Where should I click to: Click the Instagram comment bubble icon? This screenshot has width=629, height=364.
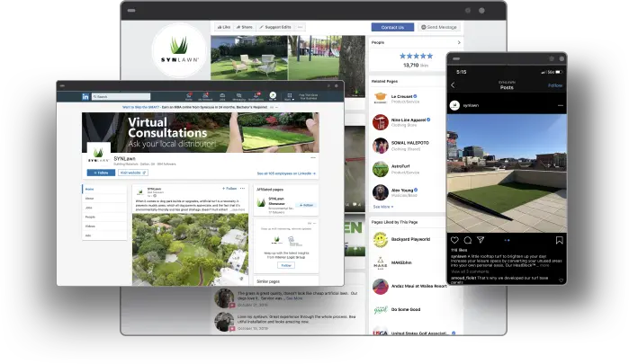point(468,240)
